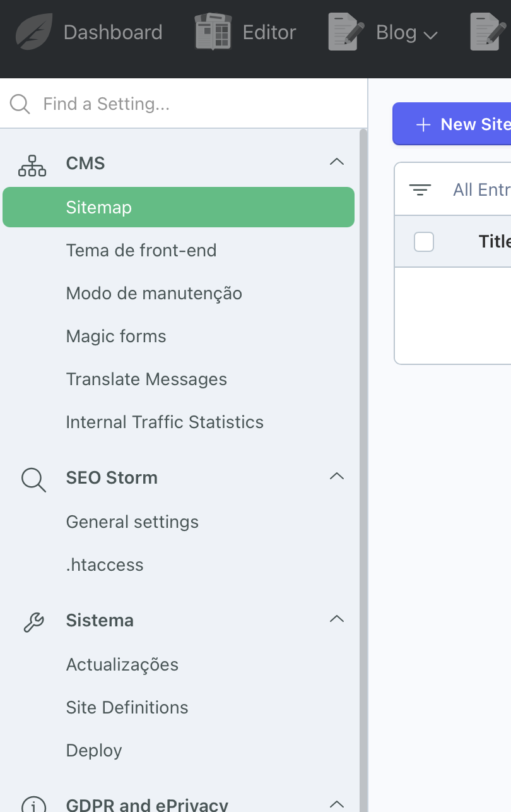
Task: Click the CMS sitemap tree icon
Action: (x=32, y=164)
